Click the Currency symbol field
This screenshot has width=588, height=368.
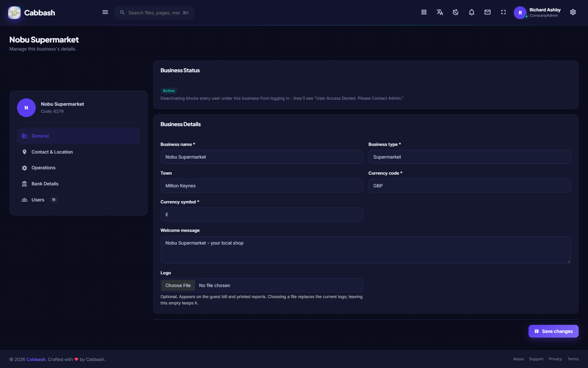(262, 214)
